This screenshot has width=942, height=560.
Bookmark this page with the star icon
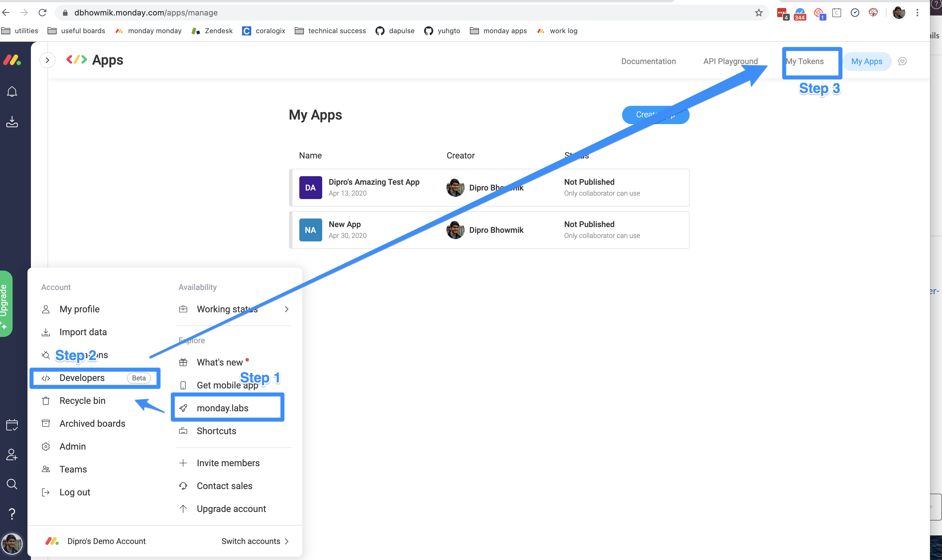pos(759,13)
